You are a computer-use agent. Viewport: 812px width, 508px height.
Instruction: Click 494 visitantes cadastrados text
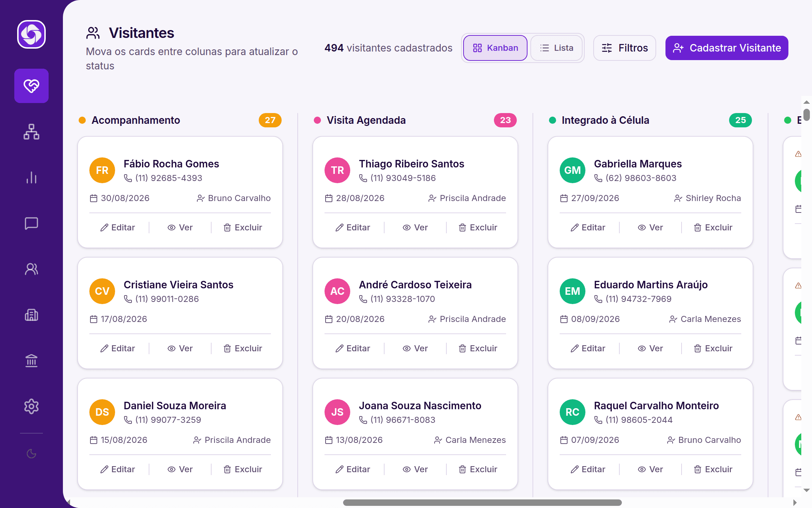pyautogui.click(x=388, y=48)
